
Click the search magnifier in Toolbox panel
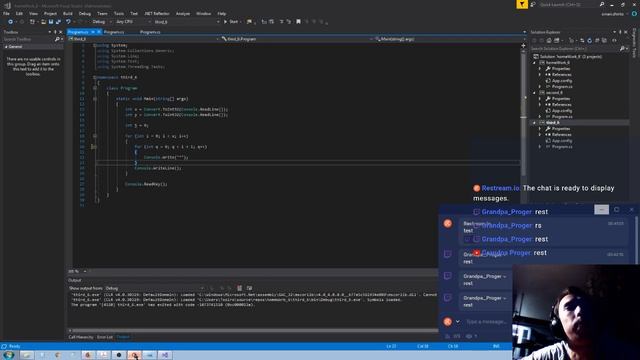click(57, 39)
